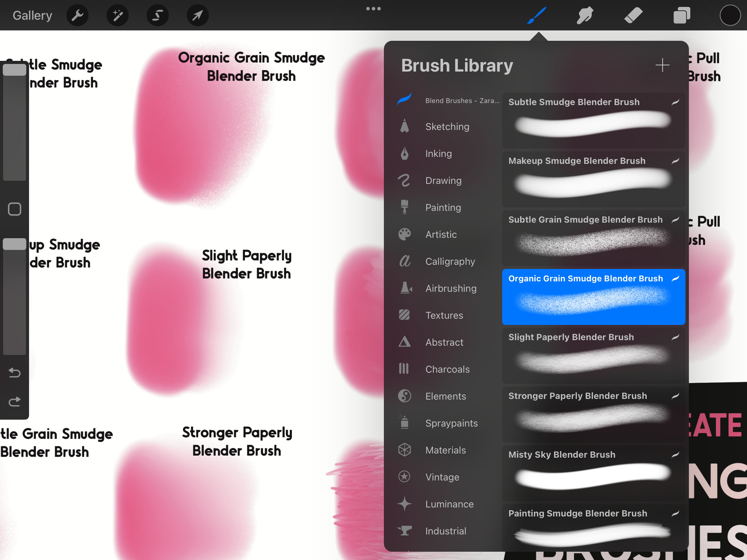Viewport: 747px width, 560px height.
Task: Click the Abstract triangle icon
Action: 404,342
